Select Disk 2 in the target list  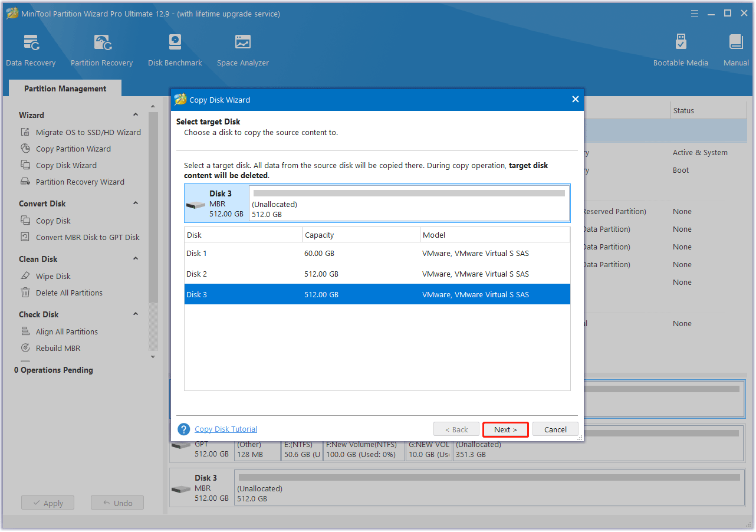point(377,274)
